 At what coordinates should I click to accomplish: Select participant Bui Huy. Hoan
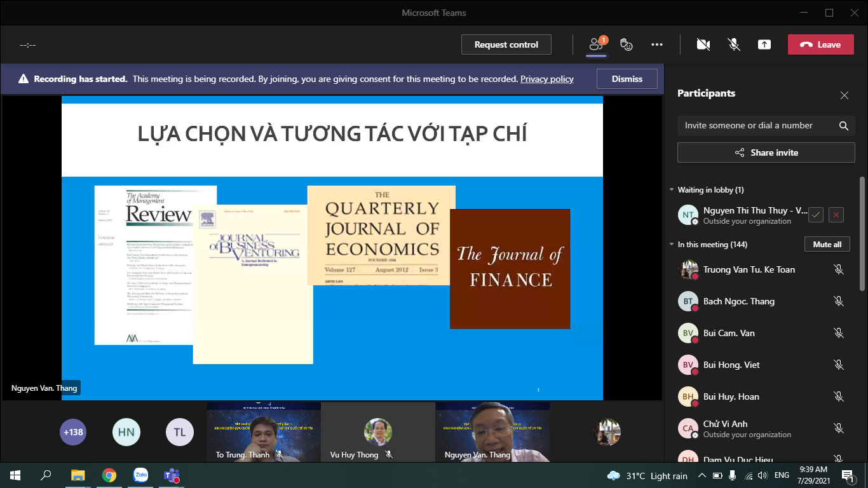point(763,396)
